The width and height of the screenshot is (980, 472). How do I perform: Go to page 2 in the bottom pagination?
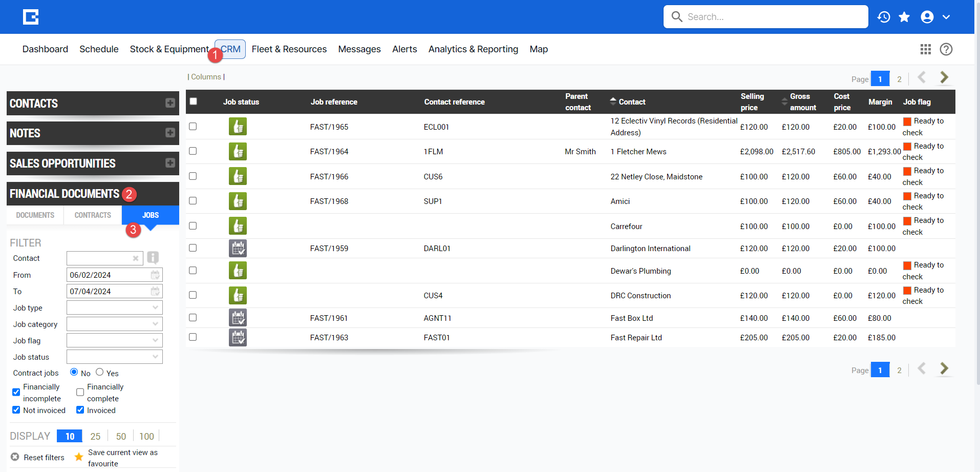pyautogui.click(x=899, y=370)
